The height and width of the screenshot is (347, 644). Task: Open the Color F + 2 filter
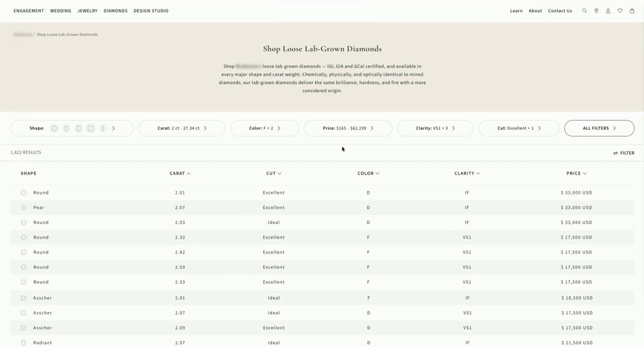click(x=264, y=128)
